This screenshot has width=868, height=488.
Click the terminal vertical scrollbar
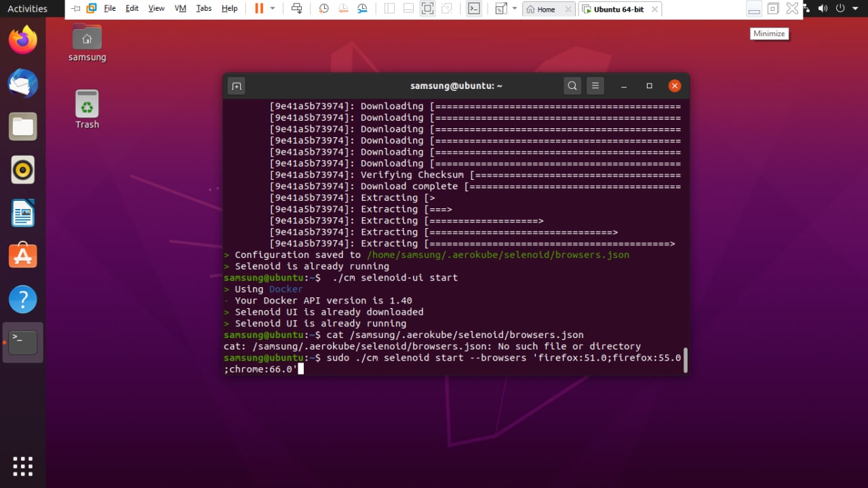[x=686, y=360]
